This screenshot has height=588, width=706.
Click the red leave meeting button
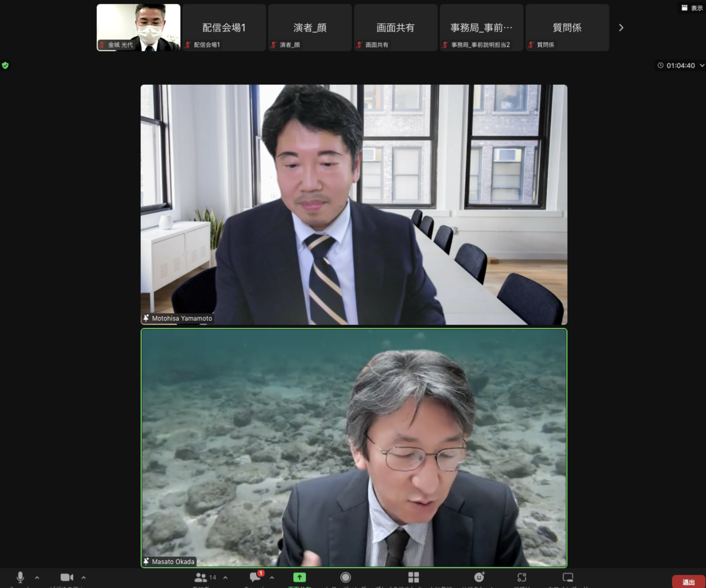[x=688, y=582]
